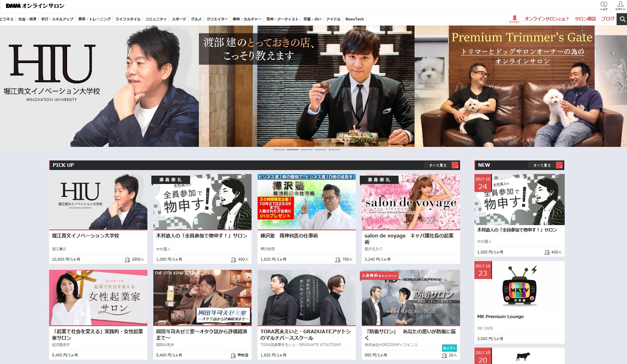This screenshot has height=364, width=627.
Task: Open the マルチバース オンラインスクール thumbnail
Action: [x=307, y=298]
